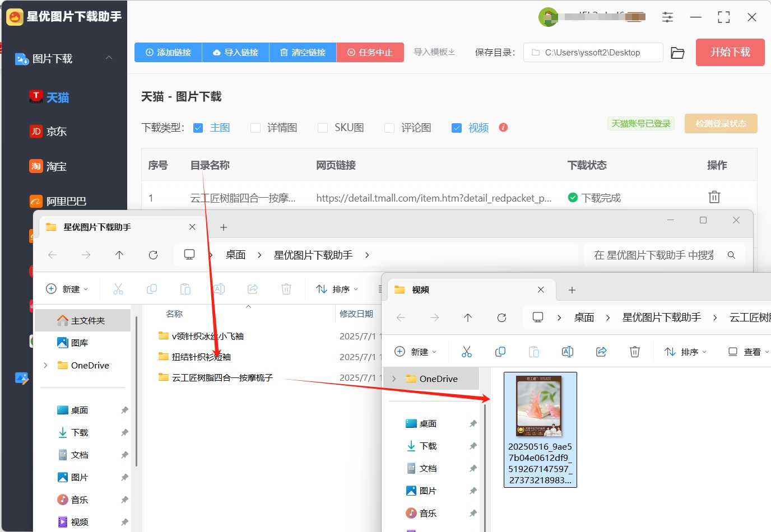
Task: Select the v领针织冰丝小飞袖 folder
Action: point(201,336)
